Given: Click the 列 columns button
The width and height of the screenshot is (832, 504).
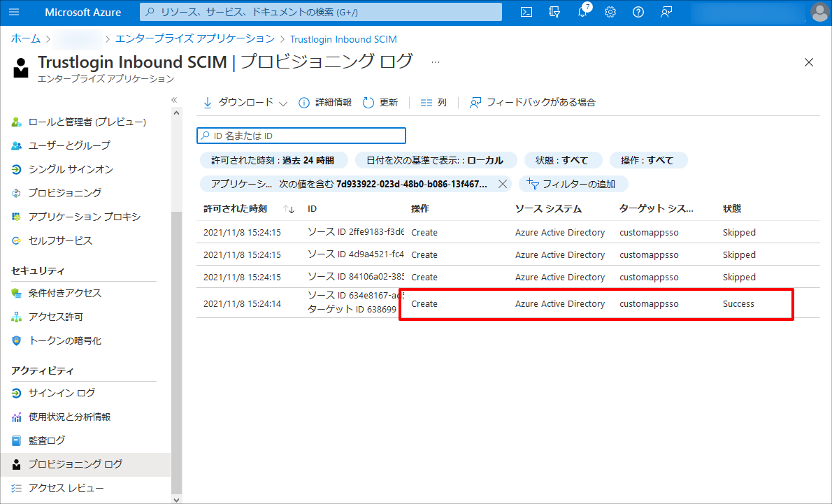Looking at the screenshot, I should 433,103.
